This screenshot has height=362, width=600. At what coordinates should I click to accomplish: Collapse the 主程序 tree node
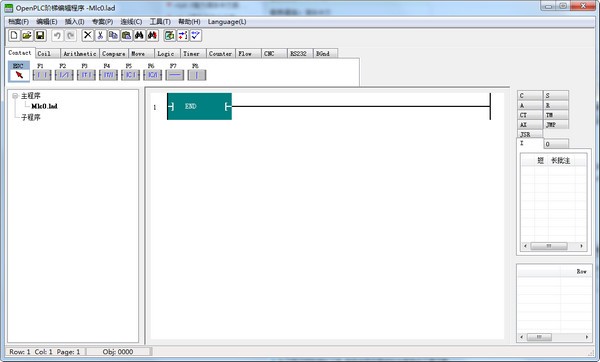(x=15, y=96)
